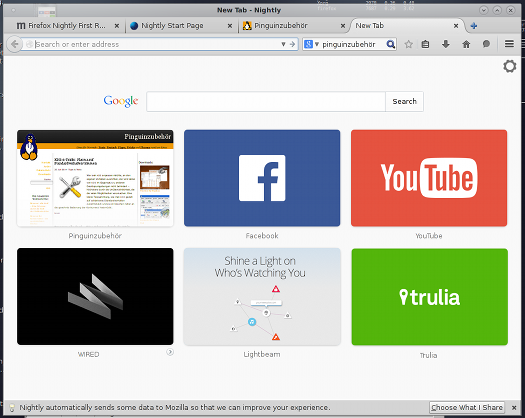Viewport: 525px width, 418px height.
Task: Click the lightbulb icon in notification bar
Action: point(12,408)
